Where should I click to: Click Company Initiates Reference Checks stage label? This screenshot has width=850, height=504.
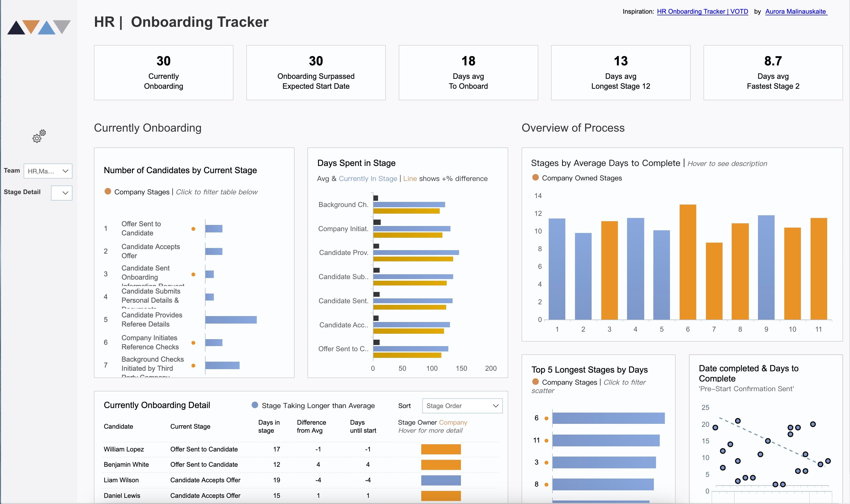tap(150, 342)
